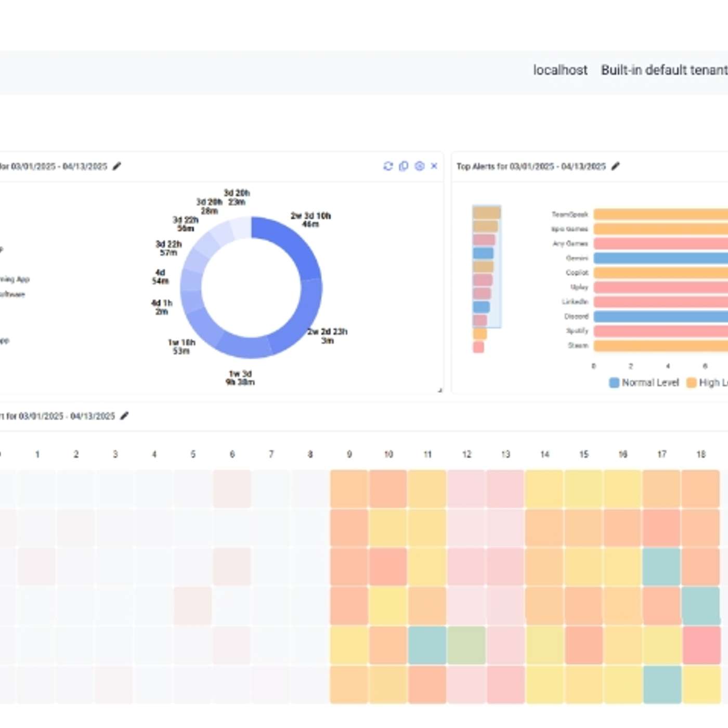Image resolution: width=728 pixels, height=728 pixels.
Task: Select the Discord bar in Top Alerts
Action: [661, 316]
